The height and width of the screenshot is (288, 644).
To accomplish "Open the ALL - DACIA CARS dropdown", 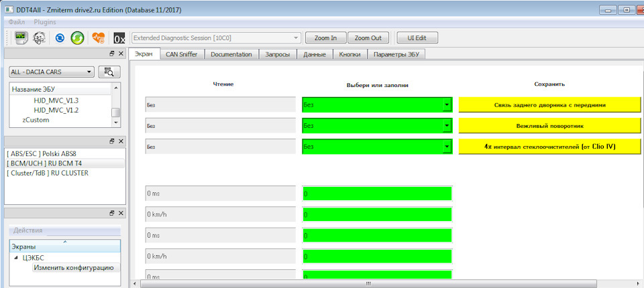I will (52, 72).
